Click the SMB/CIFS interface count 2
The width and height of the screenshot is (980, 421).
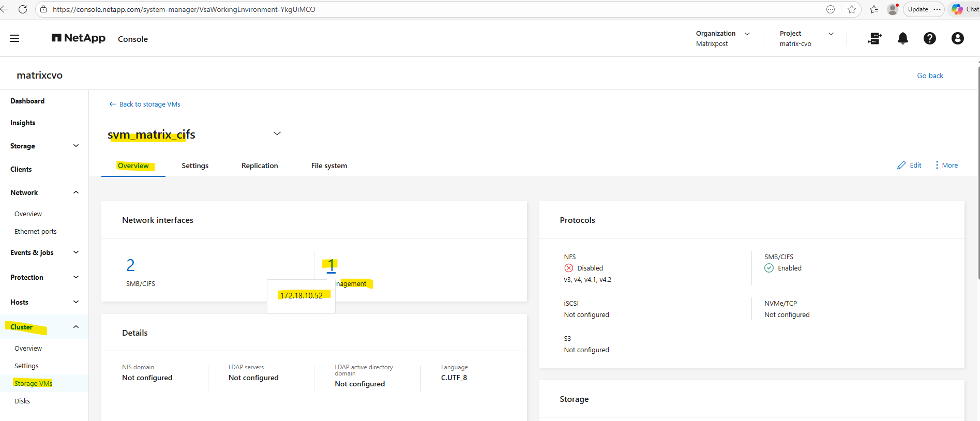pos(130,265)
